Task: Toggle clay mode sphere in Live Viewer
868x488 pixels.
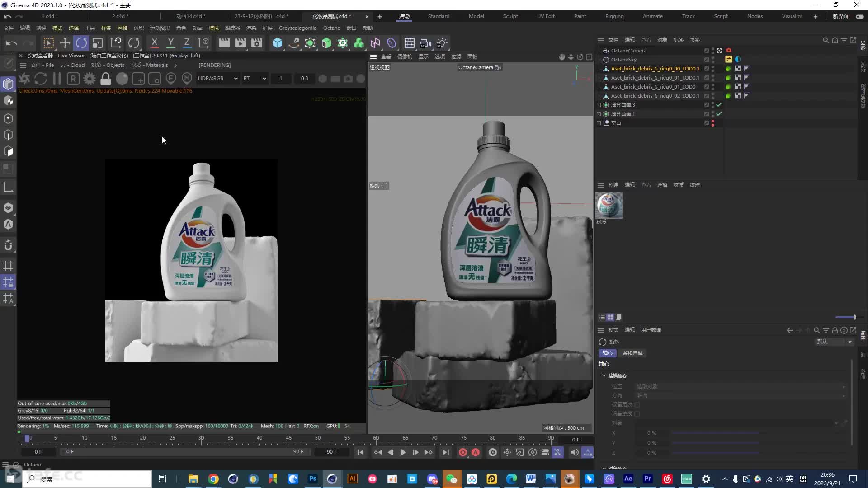Action: point(122,79)
